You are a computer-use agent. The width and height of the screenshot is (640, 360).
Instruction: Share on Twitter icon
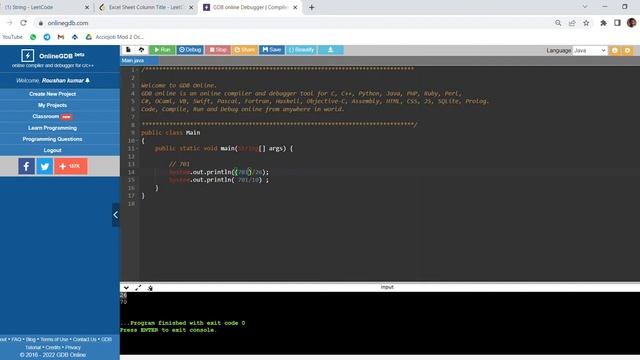(44, 166)
